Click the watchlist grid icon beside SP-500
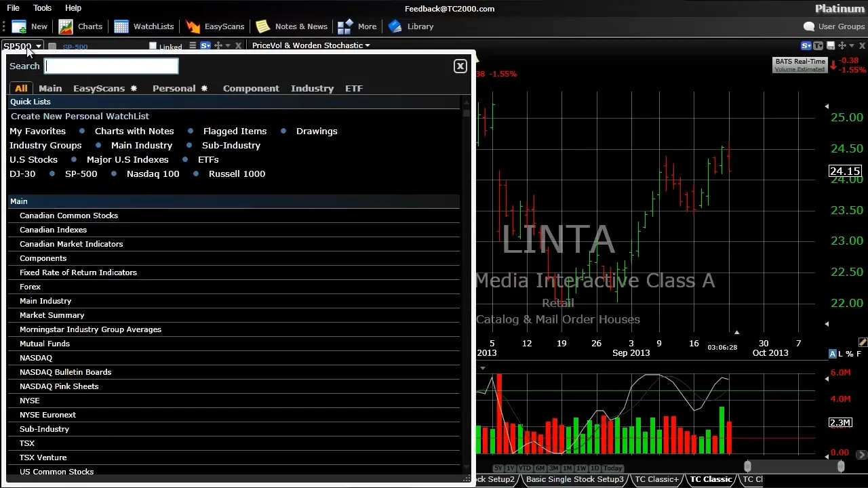 click(x=52, y=46)
